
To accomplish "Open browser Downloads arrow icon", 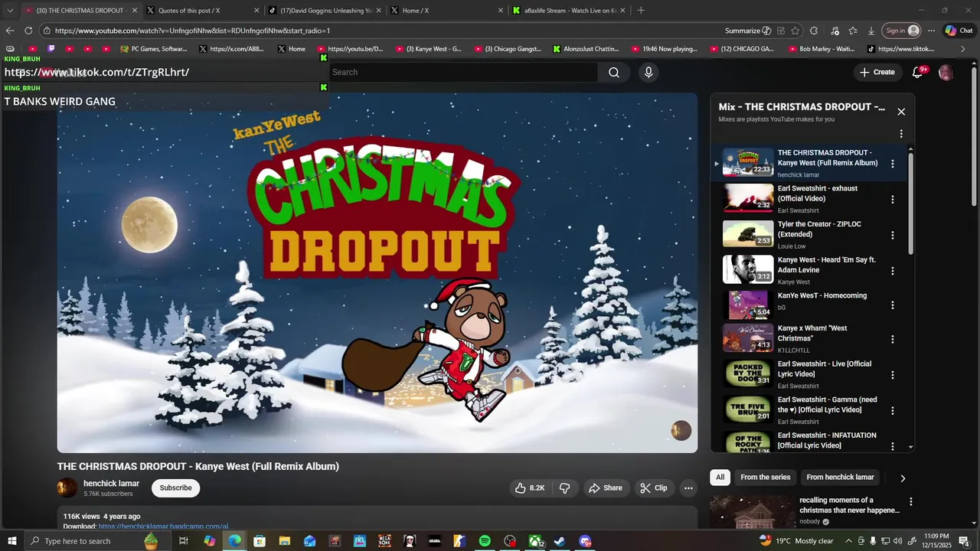I will point(871,31).
